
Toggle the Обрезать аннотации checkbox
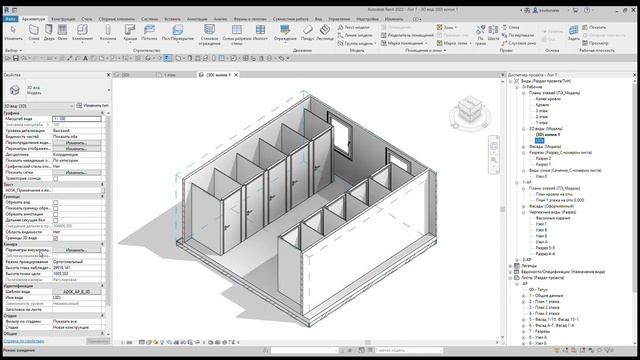pyautogui.click(x=56, y=214)
